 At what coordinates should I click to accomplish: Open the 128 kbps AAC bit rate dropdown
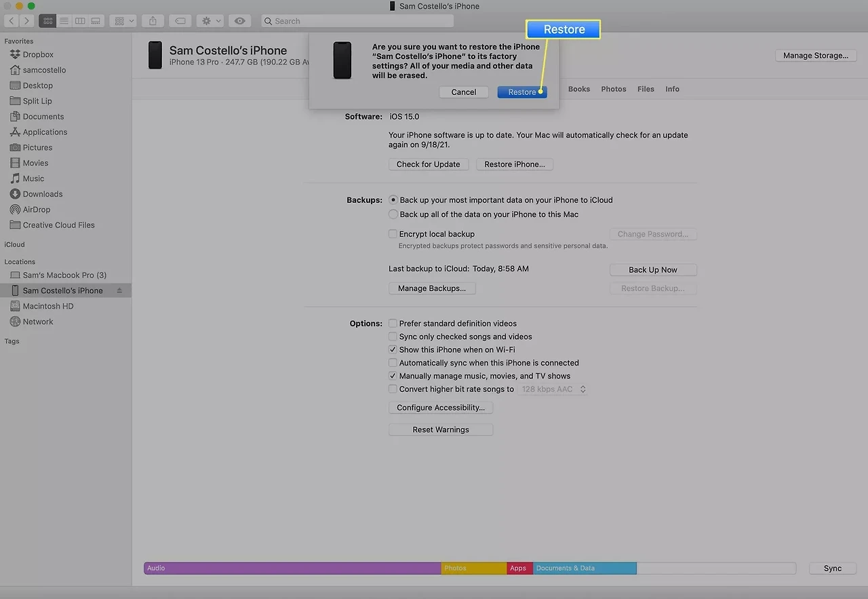(x=553, y=389)
